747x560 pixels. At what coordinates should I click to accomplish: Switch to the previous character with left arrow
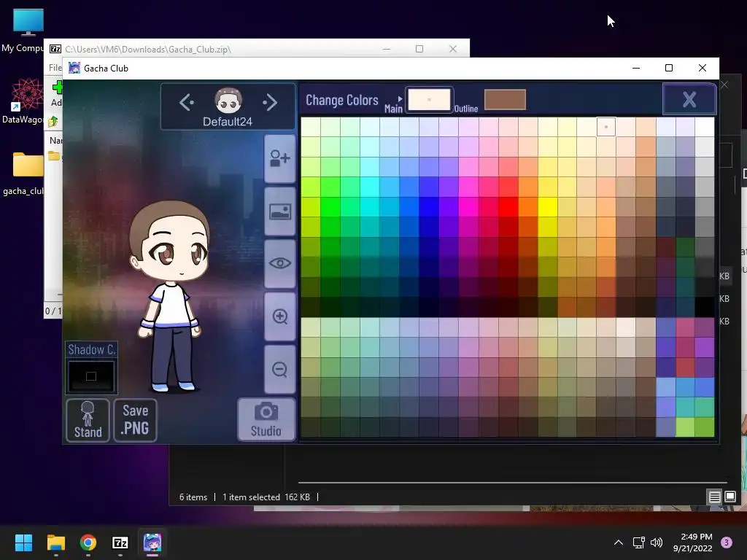[x=186, y=102]
